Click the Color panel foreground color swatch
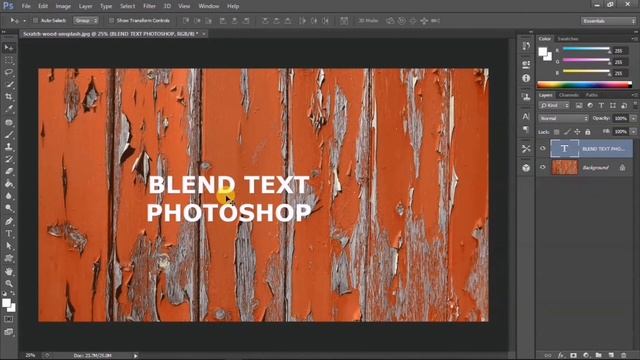The image size is (640, 360). [543, 52]
